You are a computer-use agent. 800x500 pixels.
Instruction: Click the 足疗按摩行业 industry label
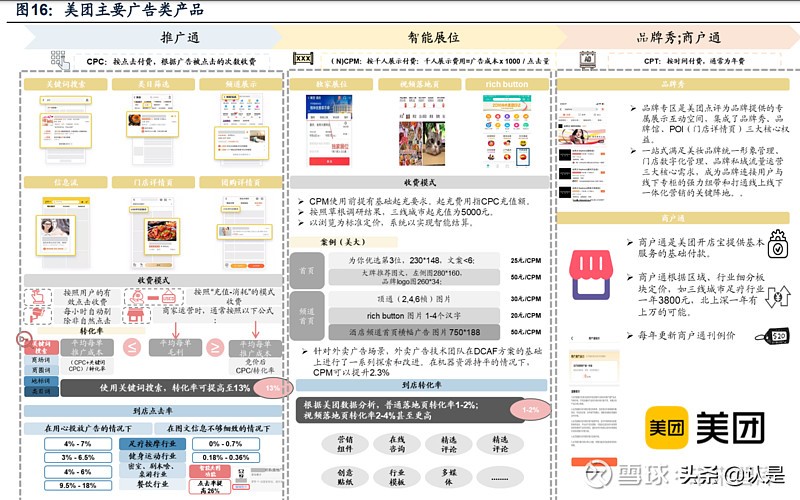pos(152,444)
